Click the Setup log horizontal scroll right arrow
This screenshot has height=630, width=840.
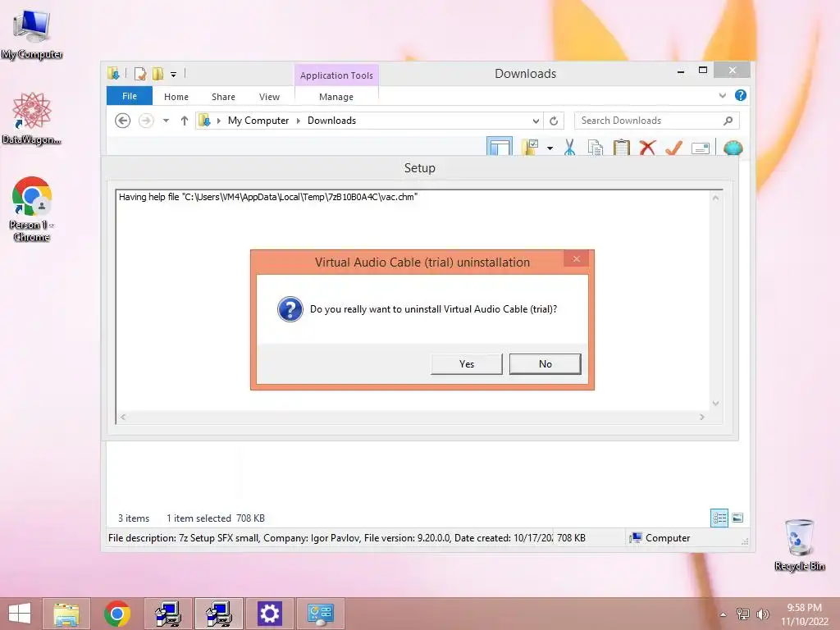click(702, 417)
